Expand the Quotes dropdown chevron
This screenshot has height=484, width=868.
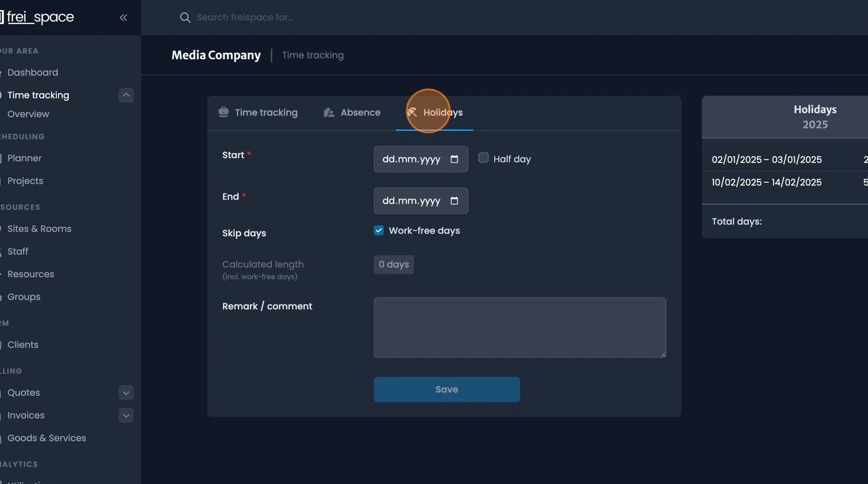point(126,392)
